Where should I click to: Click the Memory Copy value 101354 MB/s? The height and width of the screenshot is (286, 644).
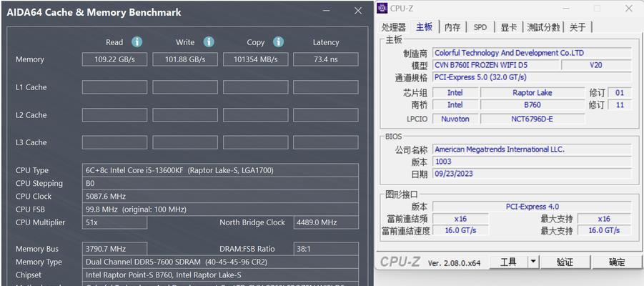255,59
